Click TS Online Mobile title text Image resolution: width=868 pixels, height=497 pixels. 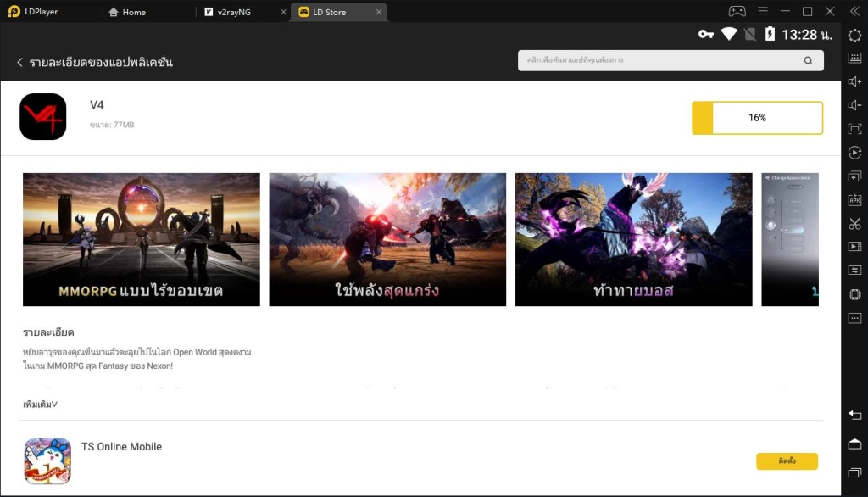[121, 447]
